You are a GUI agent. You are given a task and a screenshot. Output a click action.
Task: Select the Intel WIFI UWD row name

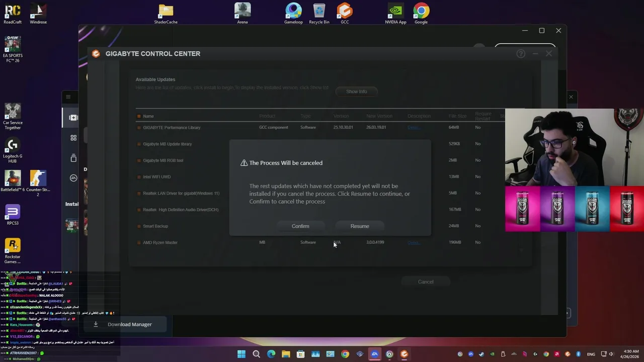coord(156,177)
